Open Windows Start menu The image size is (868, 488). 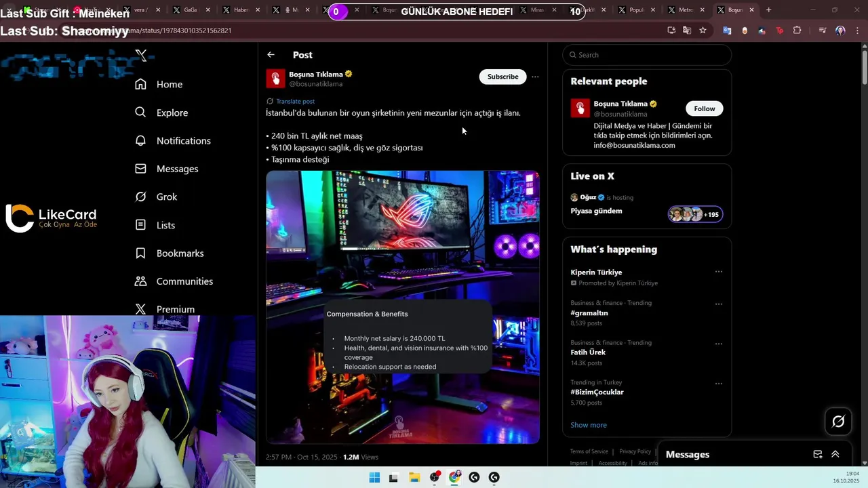(374, 478)
